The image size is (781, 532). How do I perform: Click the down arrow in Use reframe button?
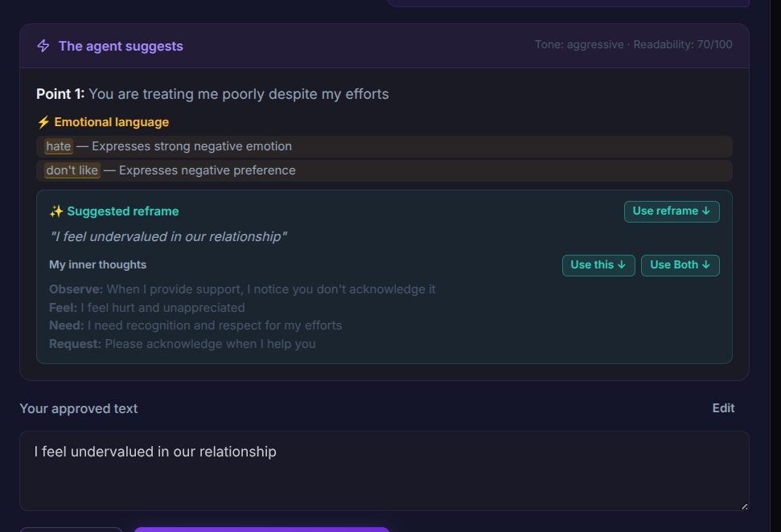coord(705,211)
